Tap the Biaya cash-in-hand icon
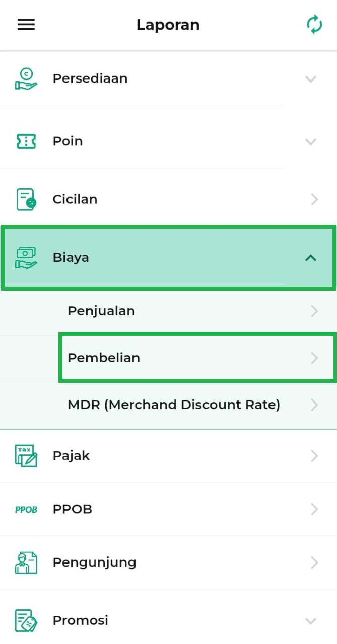 coord(26,257)
